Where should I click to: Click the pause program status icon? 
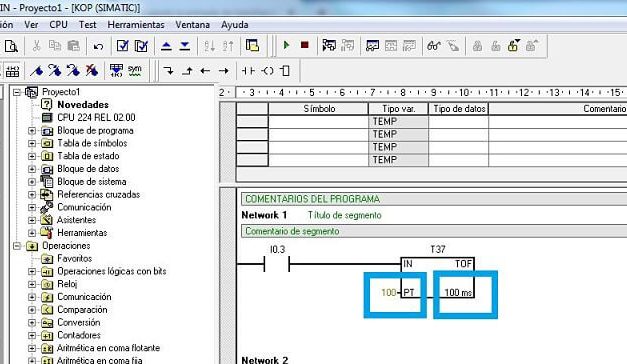347,46
